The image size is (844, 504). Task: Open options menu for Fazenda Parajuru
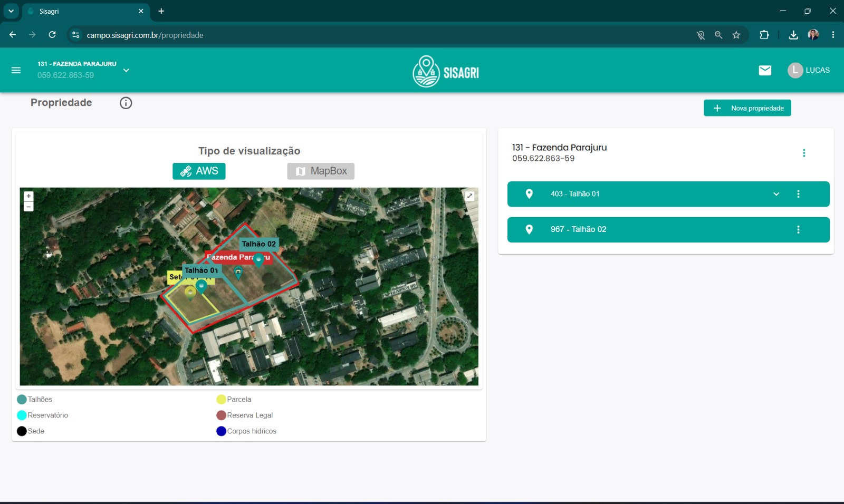coord(804,153)
